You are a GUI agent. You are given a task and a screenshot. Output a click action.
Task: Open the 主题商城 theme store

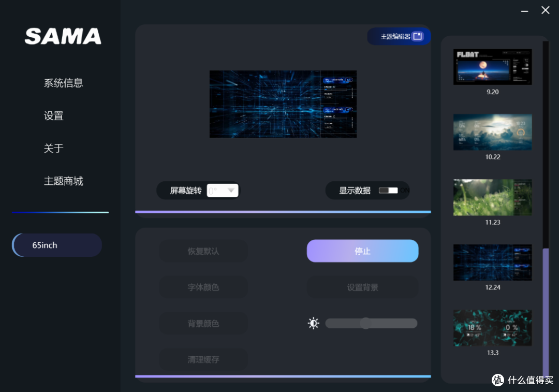[64, 181]
